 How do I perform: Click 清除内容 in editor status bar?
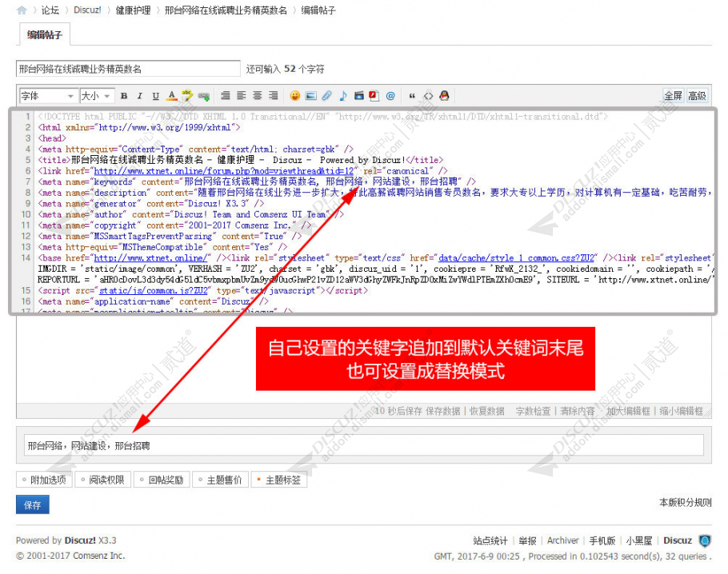(x=577, y=411)
